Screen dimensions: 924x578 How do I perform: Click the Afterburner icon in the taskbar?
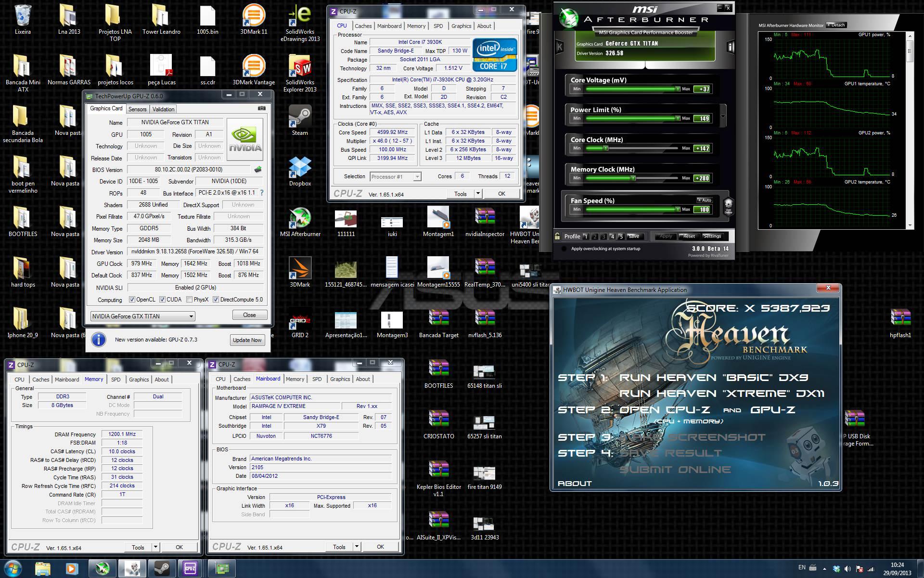point(102,568)
